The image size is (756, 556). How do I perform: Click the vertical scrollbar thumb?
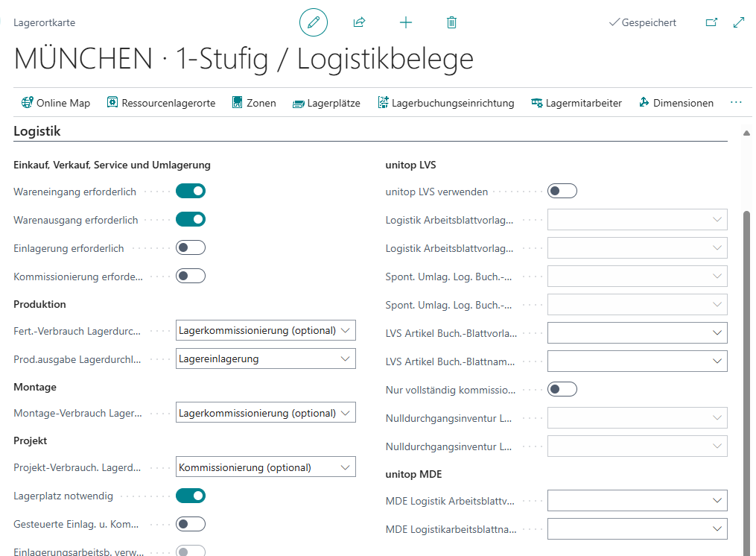(x=746, y=373)
